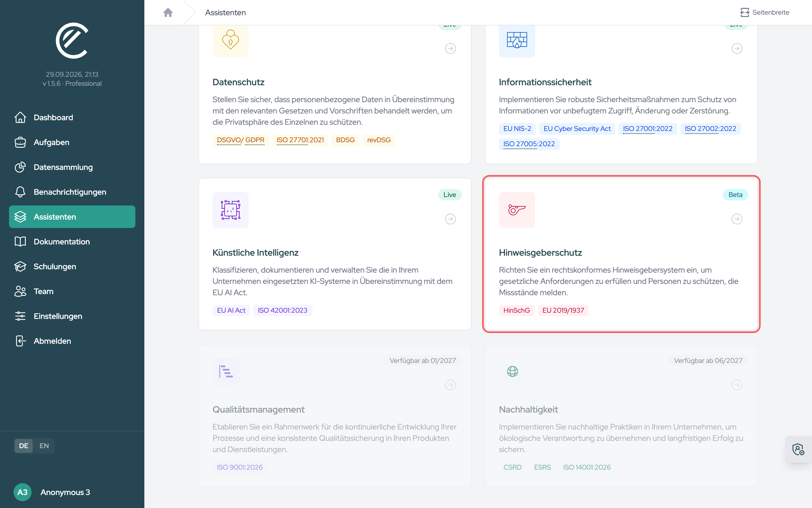This screenshot has width=812, height=508.
Task: Click the Nachhaltigkeit arrow icon
Action: coord(737,385)
